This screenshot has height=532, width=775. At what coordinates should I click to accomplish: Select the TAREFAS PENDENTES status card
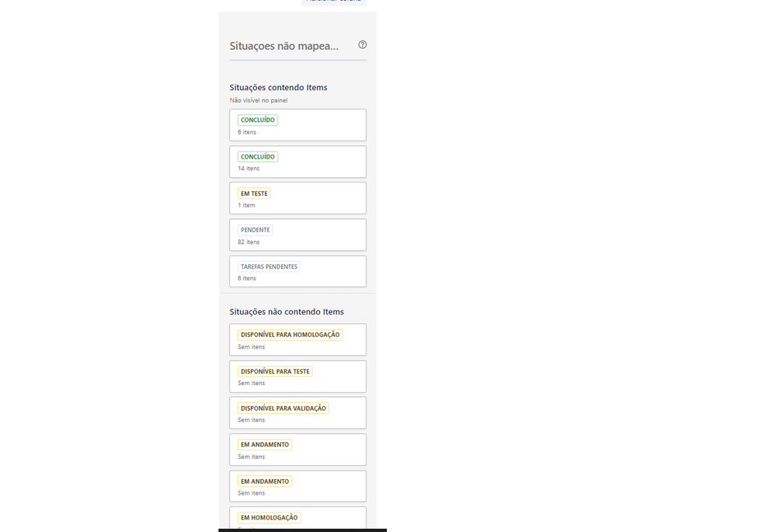click(x=297, y=272)
